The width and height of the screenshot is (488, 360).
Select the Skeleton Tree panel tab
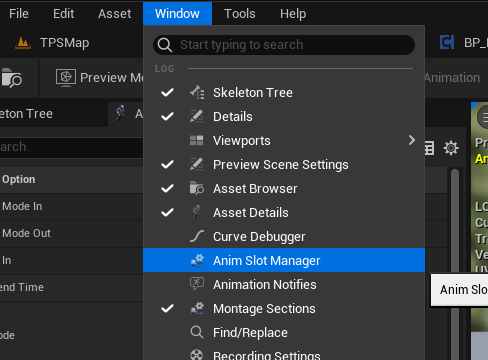coord(27,114)
